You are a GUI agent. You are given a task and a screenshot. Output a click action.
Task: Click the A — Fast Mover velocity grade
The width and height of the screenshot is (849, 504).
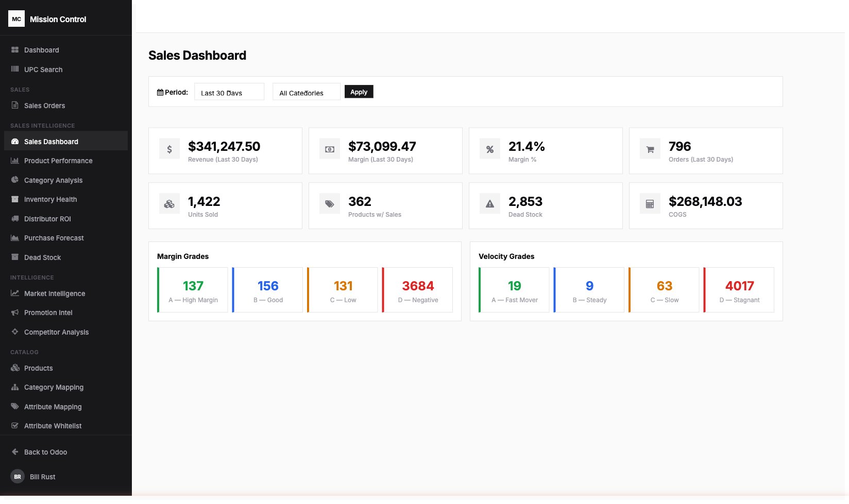coord(514,290)
